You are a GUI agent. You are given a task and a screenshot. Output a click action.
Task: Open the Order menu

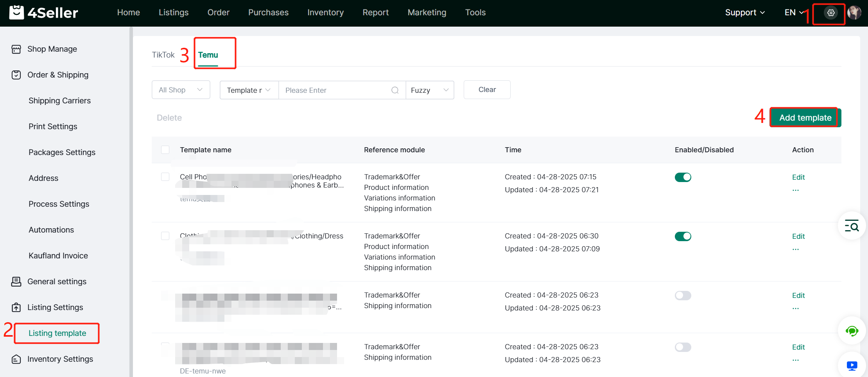click(219, 13)
